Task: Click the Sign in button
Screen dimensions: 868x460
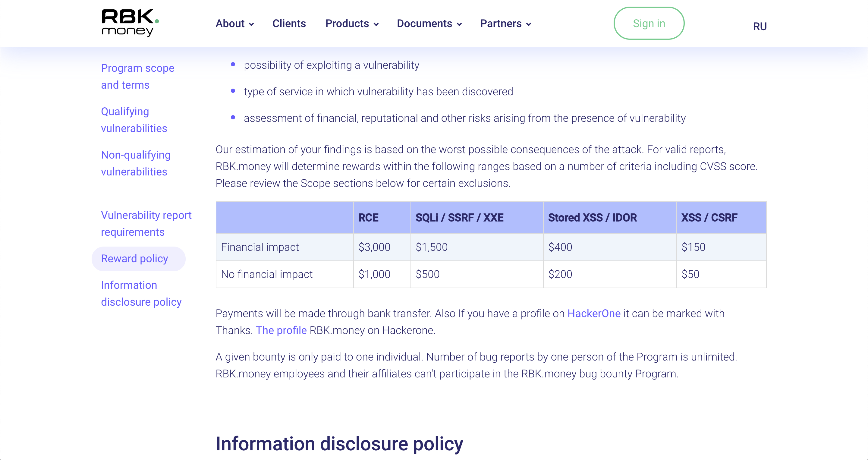Action: 649,24
